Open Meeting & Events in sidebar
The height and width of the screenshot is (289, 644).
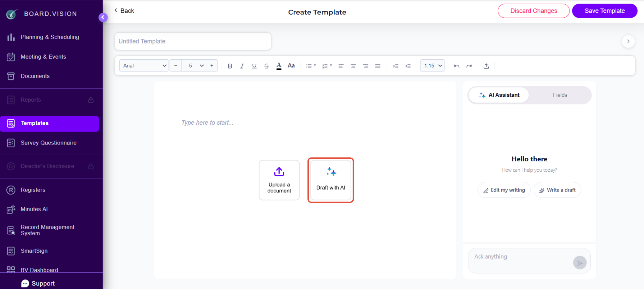coord(50,57)
